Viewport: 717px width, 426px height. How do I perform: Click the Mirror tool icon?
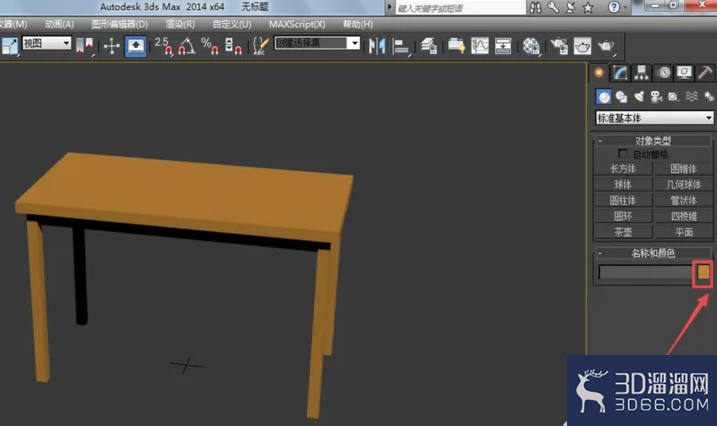pos(377,46)
